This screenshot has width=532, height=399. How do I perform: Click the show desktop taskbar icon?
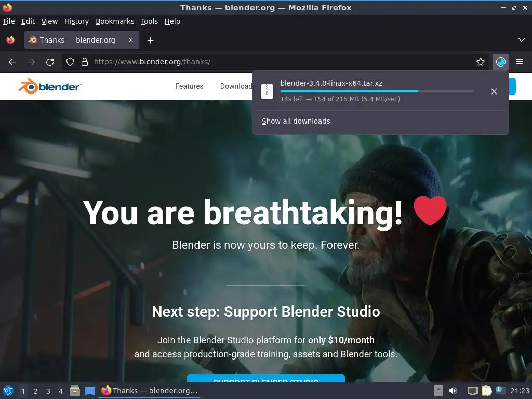tap(89, 391)
